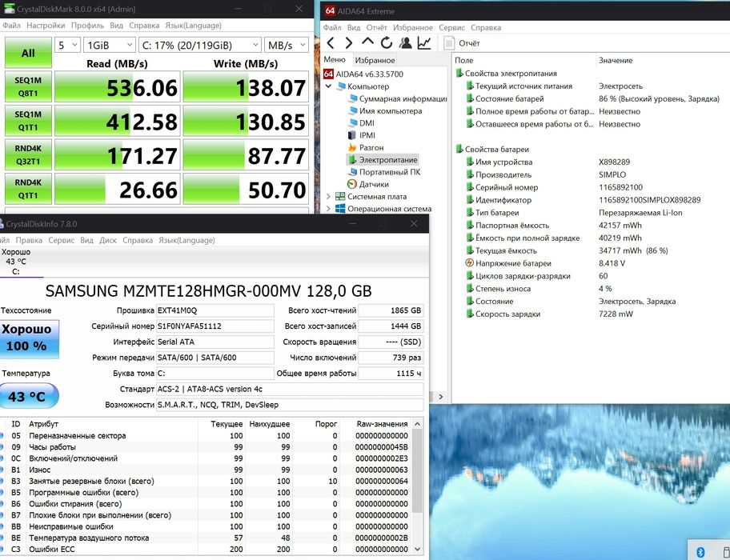Click the AIDA64 user icon in toolbar

click(x=406, y=43)
